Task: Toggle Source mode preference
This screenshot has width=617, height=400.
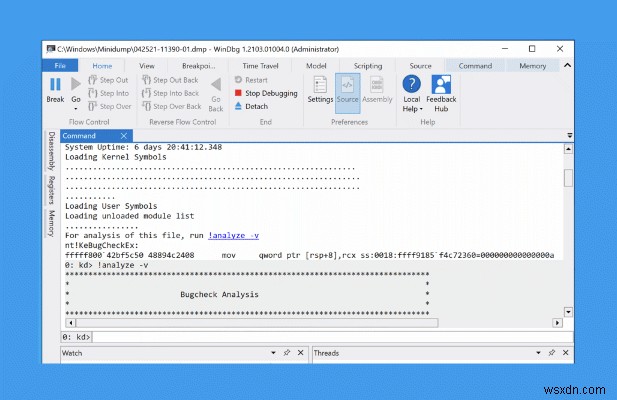Action: (x=347, y=93)
